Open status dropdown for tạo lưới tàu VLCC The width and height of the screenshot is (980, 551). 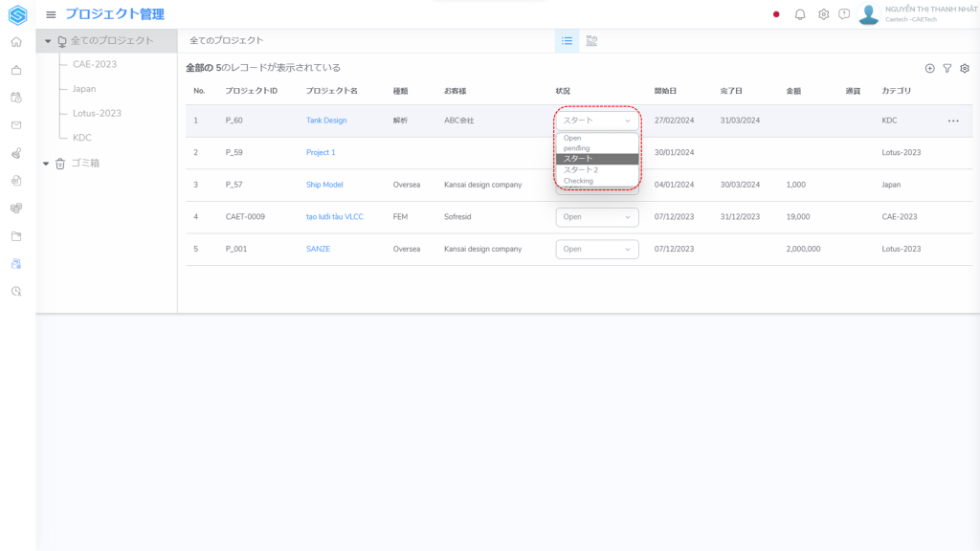[x=596, y=217]
